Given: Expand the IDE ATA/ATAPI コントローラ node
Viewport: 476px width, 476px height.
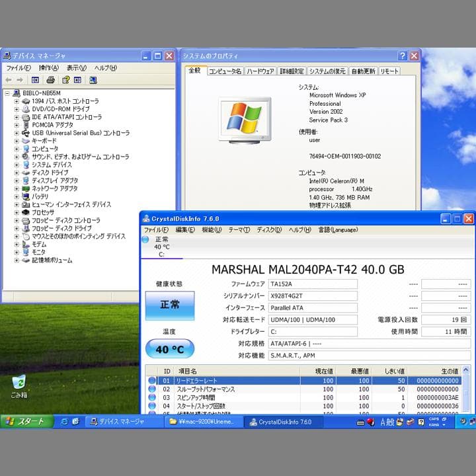Looking at the screenshot, I should coord(17,117).
